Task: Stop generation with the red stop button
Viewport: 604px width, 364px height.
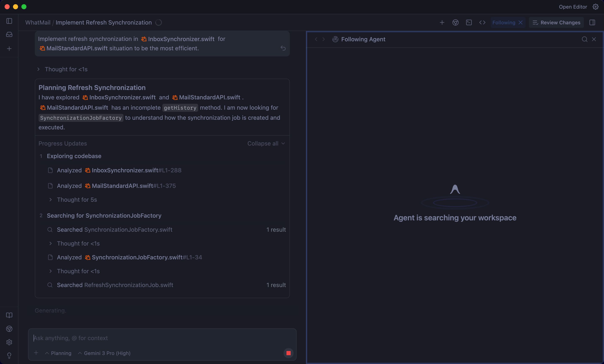Action: pyautogui.click(x=288, y=353)
